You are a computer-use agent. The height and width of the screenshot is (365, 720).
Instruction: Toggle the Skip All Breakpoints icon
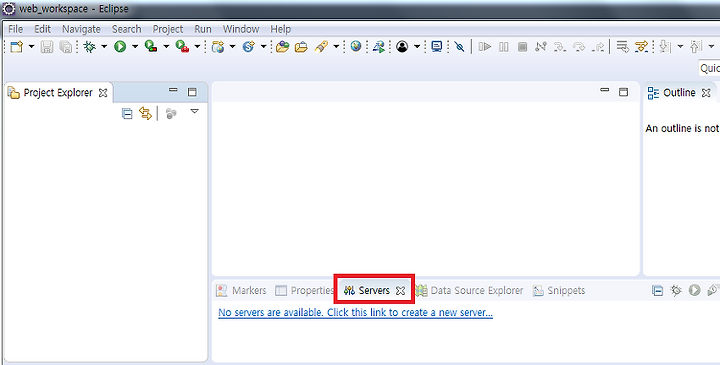pos(459,46)
